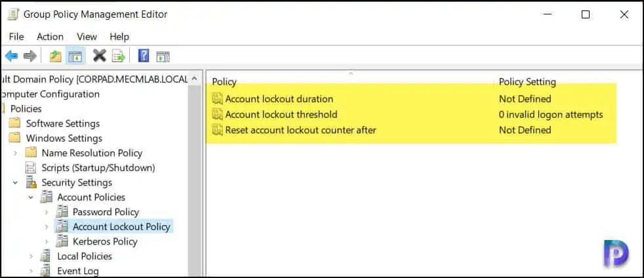
Task: Select Reset account lockout counter after
Action: tap(300, 130)
